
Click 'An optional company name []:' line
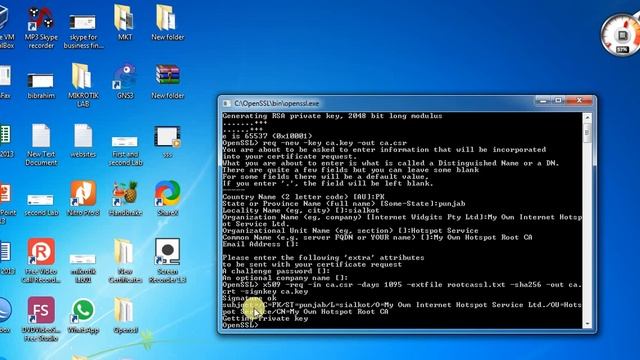[285, 278]
